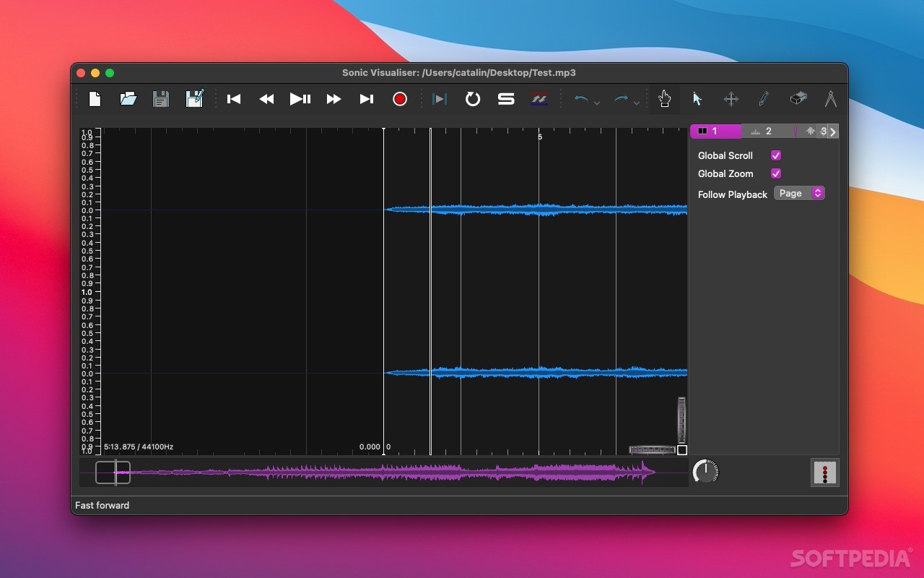924x578 pixels.
Task: Toggle the Constrain Playback to Selection button
Action: (x=440, y=99)
